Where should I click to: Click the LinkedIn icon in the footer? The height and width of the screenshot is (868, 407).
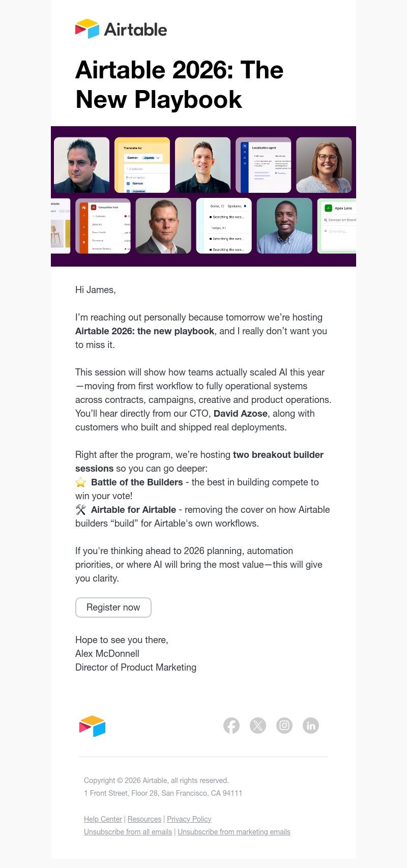click(x=311, y=726)
